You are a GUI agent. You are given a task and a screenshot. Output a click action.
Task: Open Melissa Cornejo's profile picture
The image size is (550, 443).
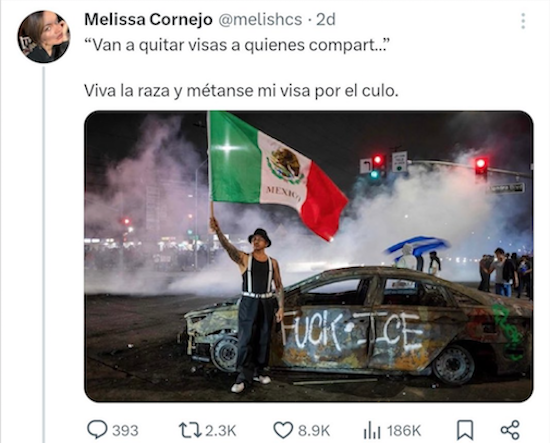(x=43, y=36)
